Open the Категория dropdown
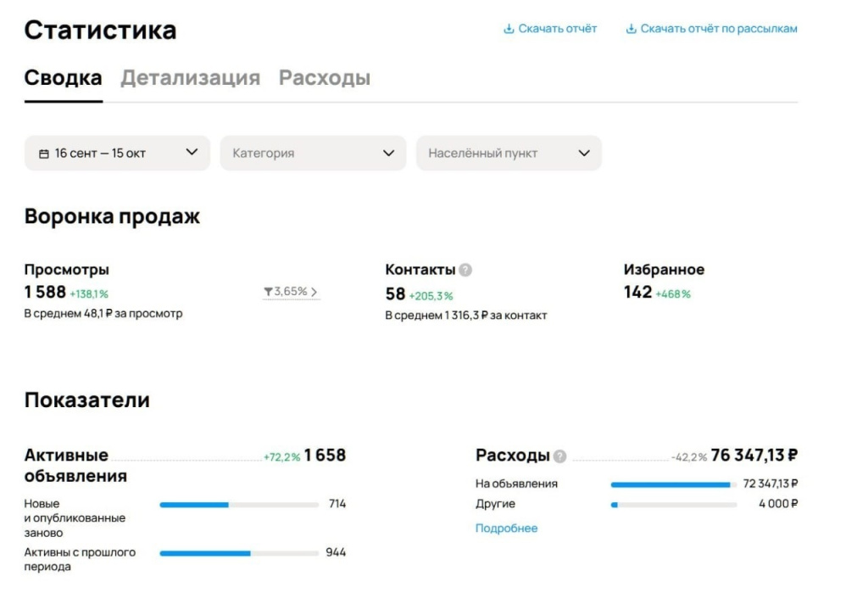The height and width of the screenshot is (604, 868). point(313,153)
